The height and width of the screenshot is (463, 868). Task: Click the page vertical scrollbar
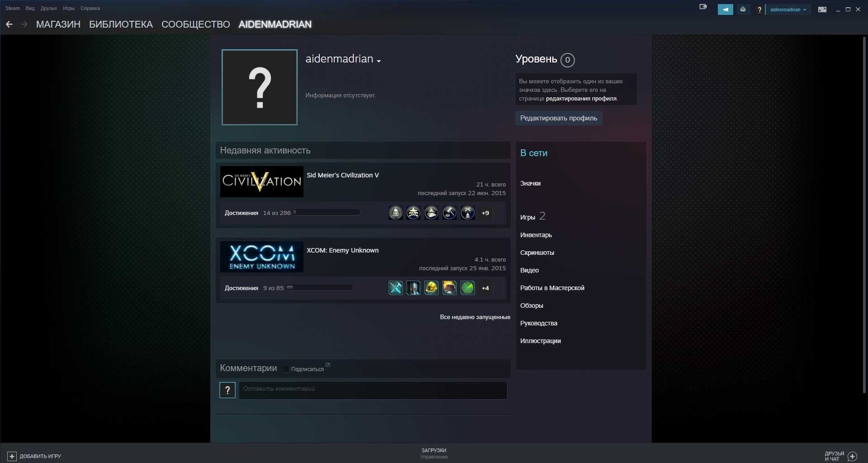864,215
